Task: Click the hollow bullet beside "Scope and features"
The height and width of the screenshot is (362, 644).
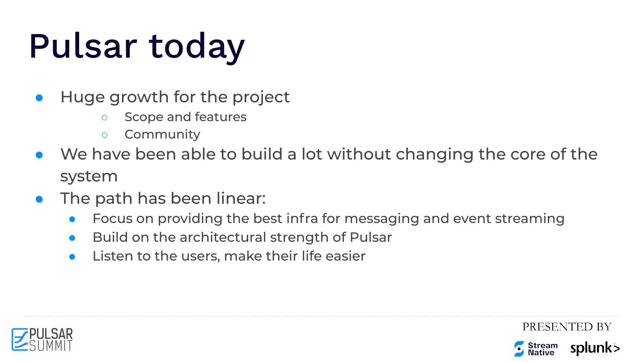Action: click(105, 118)
